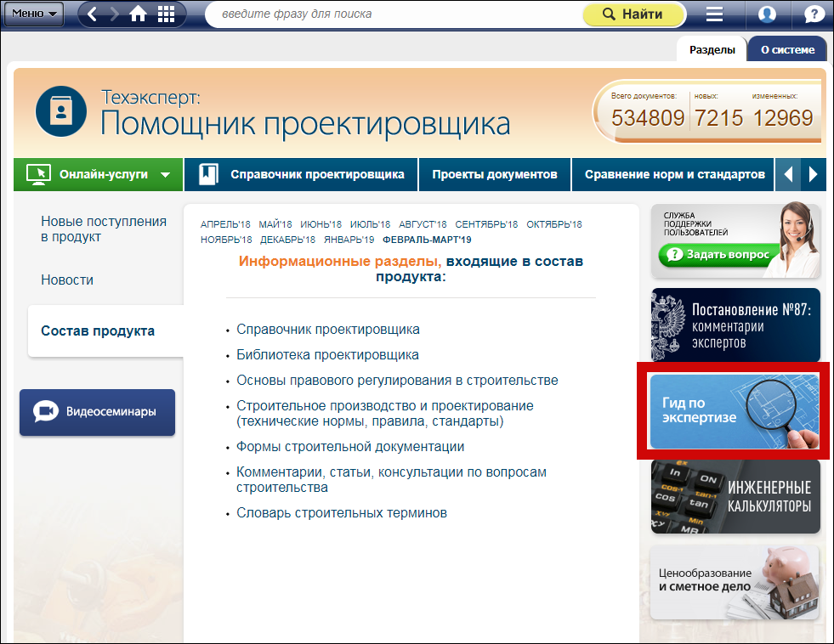
Task: Click the Видеосеминары button
Action: 98,412
